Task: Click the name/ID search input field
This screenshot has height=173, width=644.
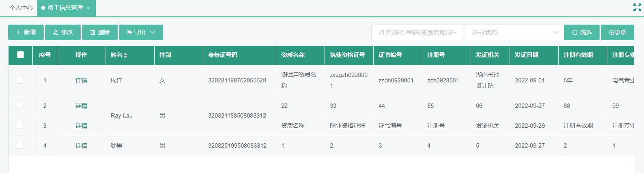Action: click(417, 32)
